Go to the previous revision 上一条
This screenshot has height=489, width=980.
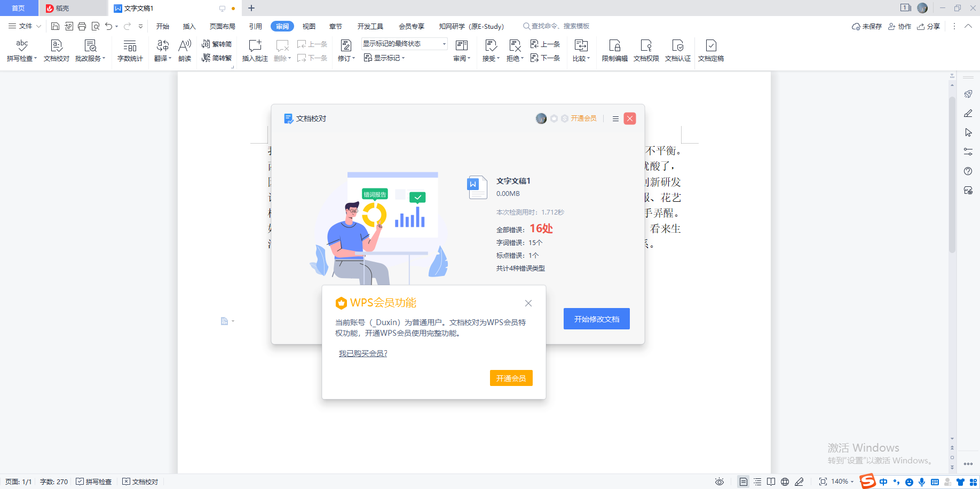click(x=545, y=44)
